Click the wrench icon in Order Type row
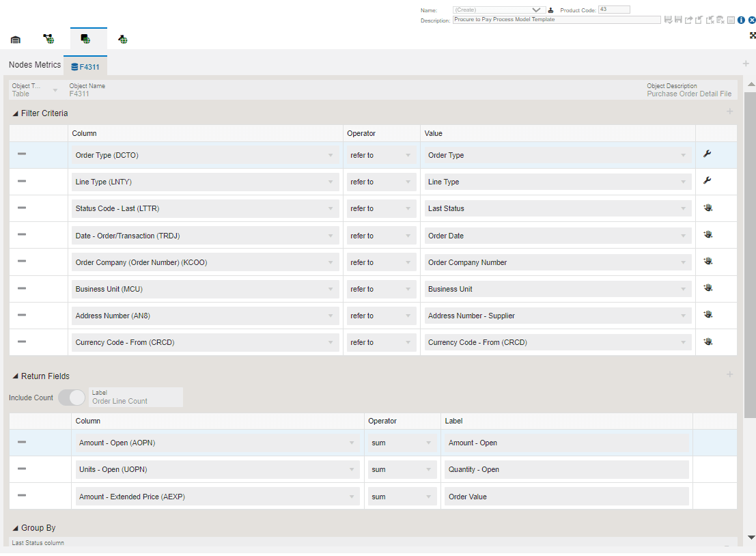Screen dimensions: 756x556 [707, 154]
